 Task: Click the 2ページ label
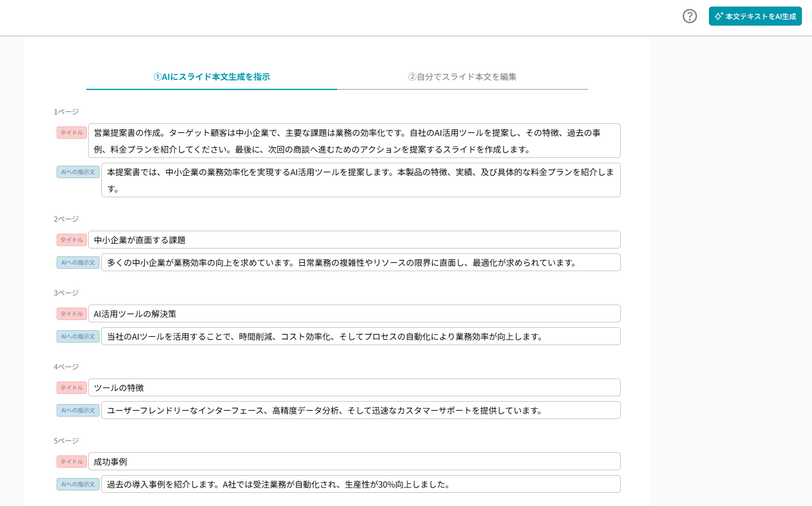coord(66,219)
